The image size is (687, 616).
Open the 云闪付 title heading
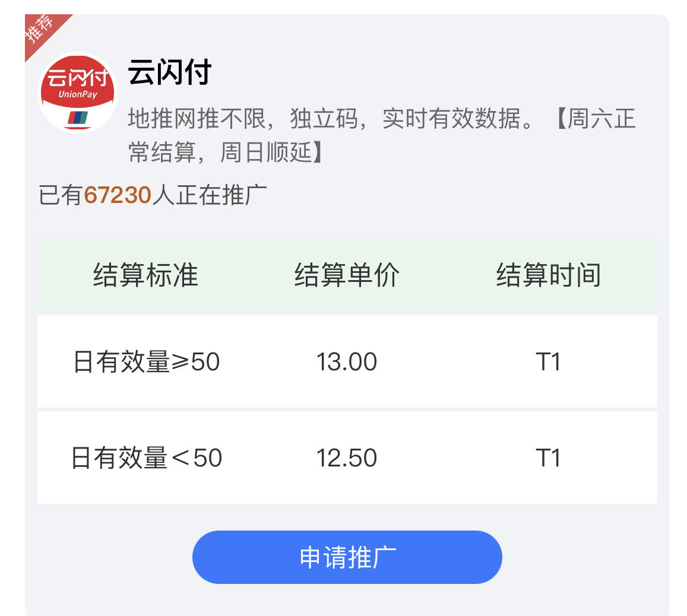tap(170, 72)
